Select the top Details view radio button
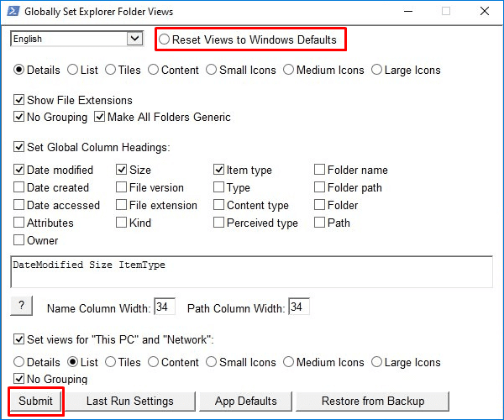 point(19,70)
